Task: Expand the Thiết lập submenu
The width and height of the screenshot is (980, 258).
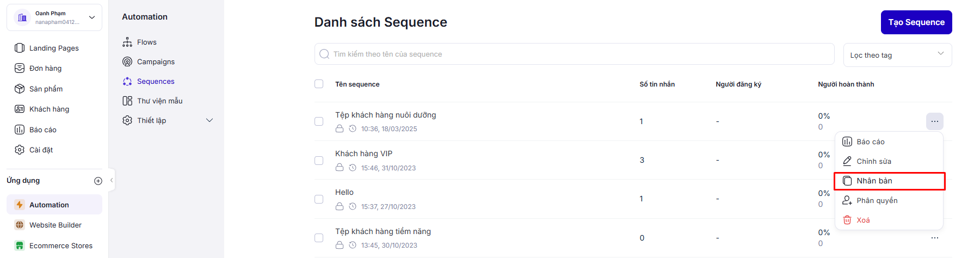Action: (209, 120)
